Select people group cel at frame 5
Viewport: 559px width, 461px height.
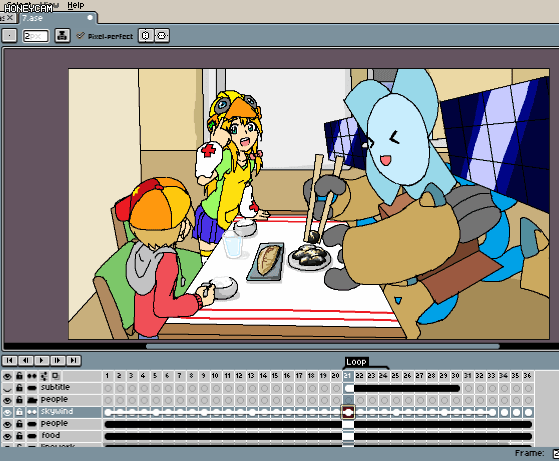(x=156, y=400)
